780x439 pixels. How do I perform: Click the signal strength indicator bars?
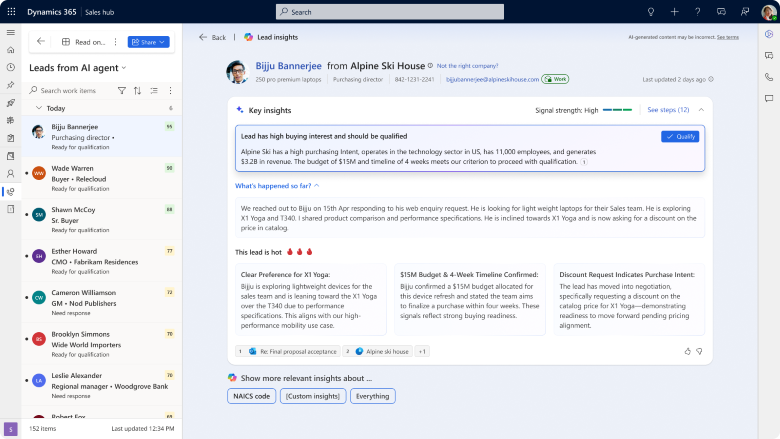[617, 109]
